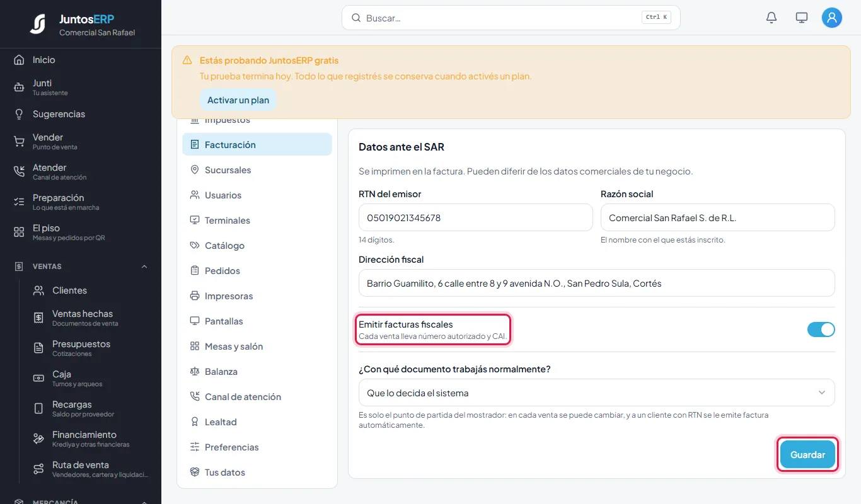
Task: Open Preferencias settings item
Action: coord(257,447)
